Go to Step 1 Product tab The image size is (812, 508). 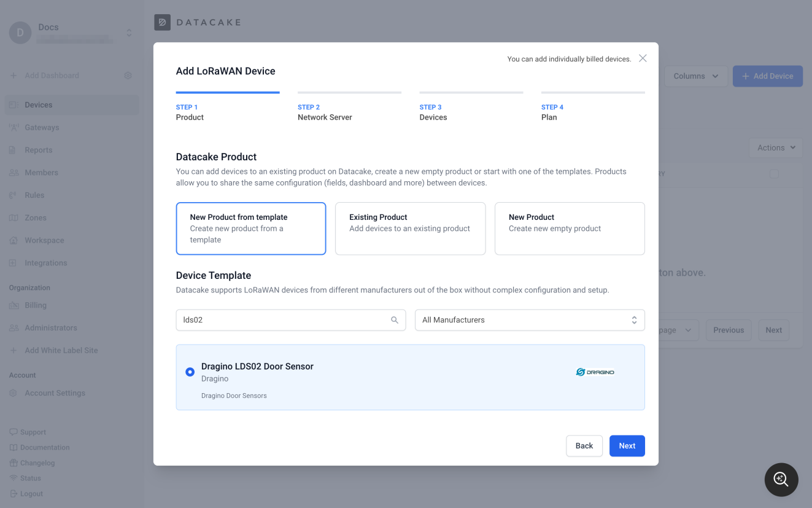coord(228,107)
